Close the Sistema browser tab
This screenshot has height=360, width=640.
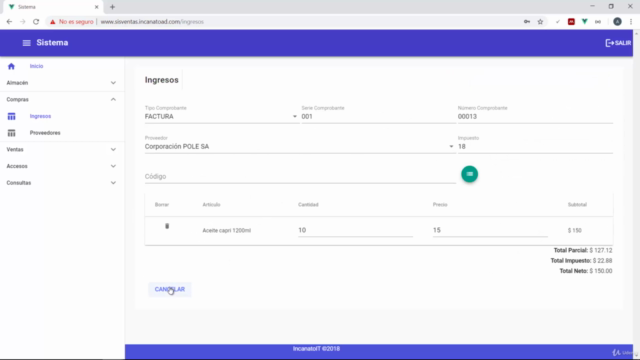[x=97, y=7]
